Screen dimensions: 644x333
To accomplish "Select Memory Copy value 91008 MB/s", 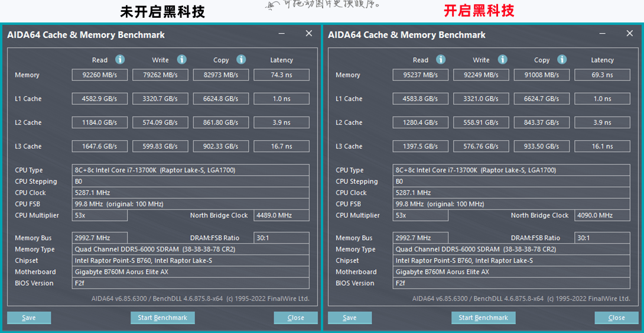I will pyautogui.click(x=542, y=75).
